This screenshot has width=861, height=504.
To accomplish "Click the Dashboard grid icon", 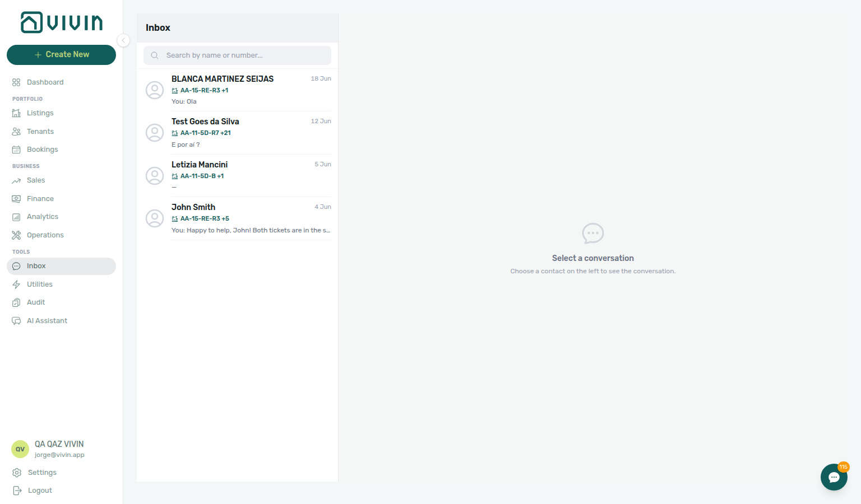I will [16, 82].
